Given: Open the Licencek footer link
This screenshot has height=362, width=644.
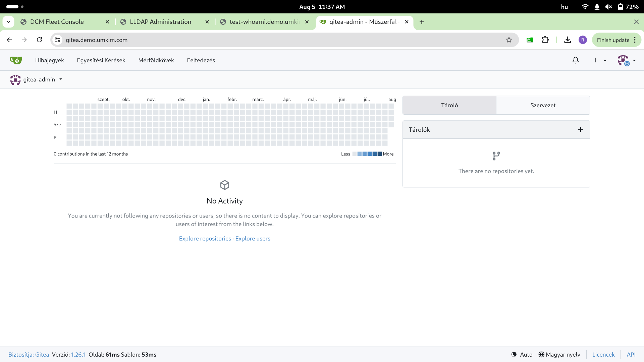Looking at the screenshot, I should click(603, 355).
